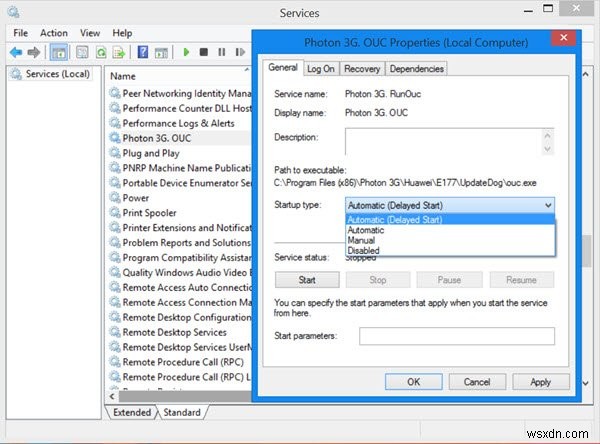This screenshot has width=600, height=444.
Task: Click the Start parameters input field
Action: click(457, 336)
